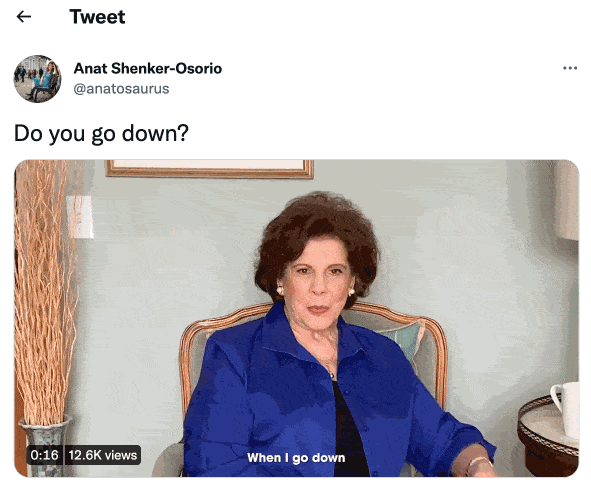Click the 12.6K views counter
Image resolution: width=591 pixels, height=487 pixels.
(x=103, y=455)
